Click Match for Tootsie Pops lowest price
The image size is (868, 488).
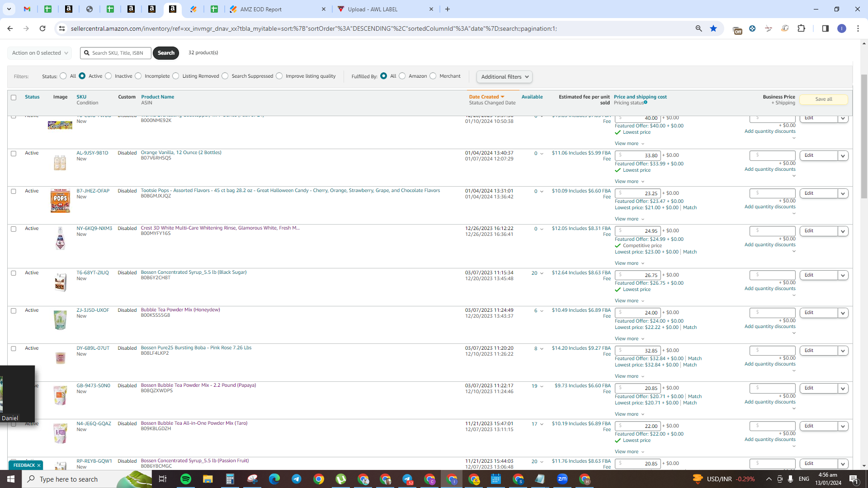coord(690,208)
